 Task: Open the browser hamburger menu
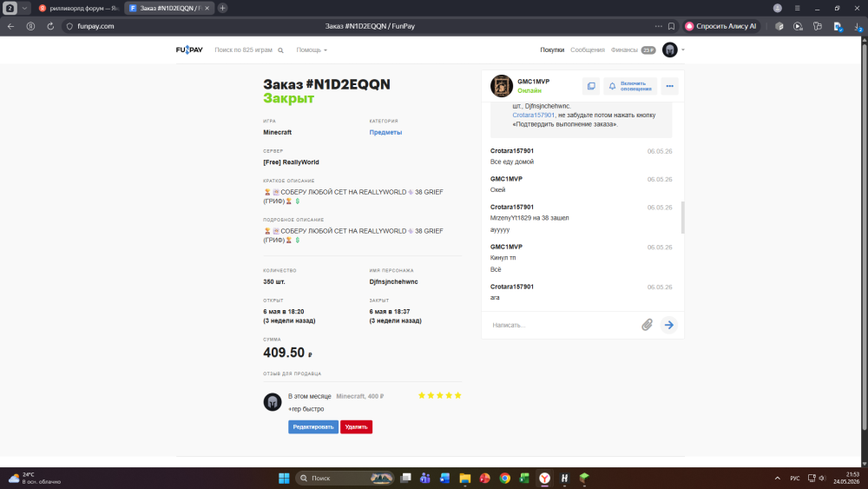[x=797, y=9]
